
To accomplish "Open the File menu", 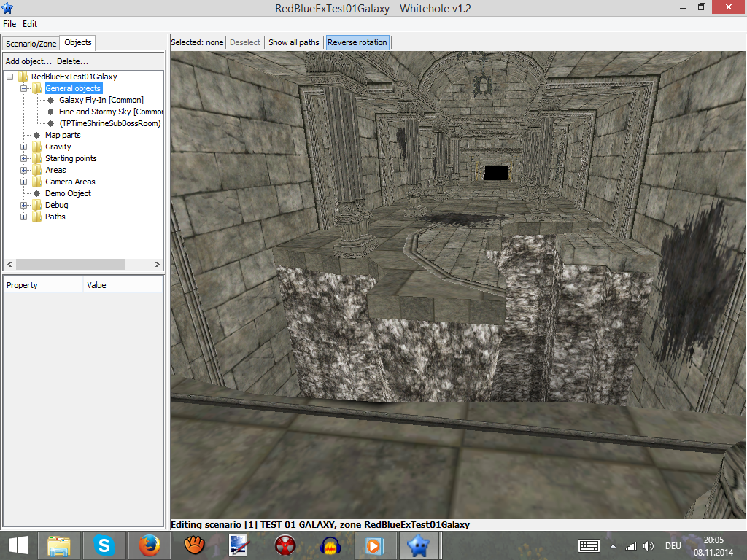I will [9, 24].
